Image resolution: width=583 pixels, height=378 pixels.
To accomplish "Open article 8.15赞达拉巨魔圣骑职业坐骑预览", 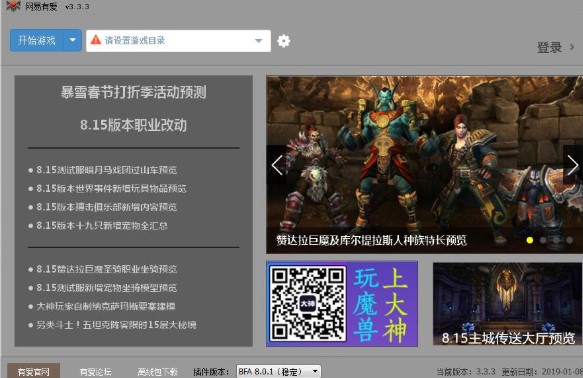I will (x=106, y=269).
